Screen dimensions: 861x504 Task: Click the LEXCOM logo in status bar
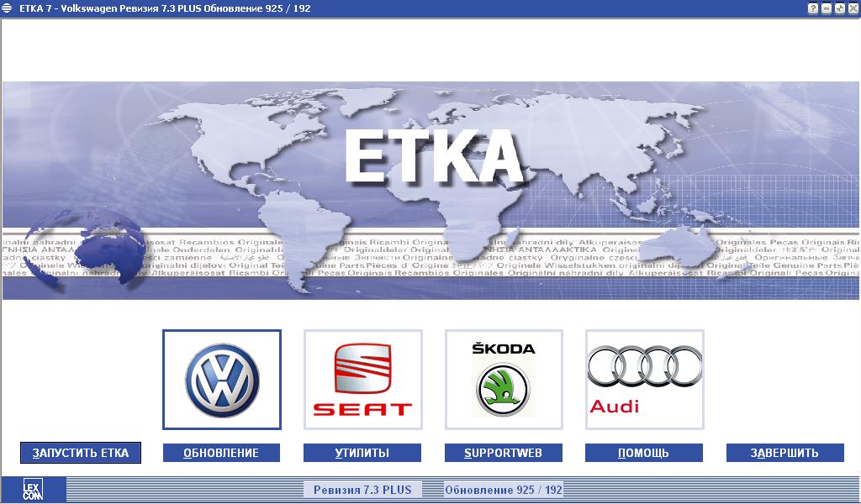click(33, 490)
